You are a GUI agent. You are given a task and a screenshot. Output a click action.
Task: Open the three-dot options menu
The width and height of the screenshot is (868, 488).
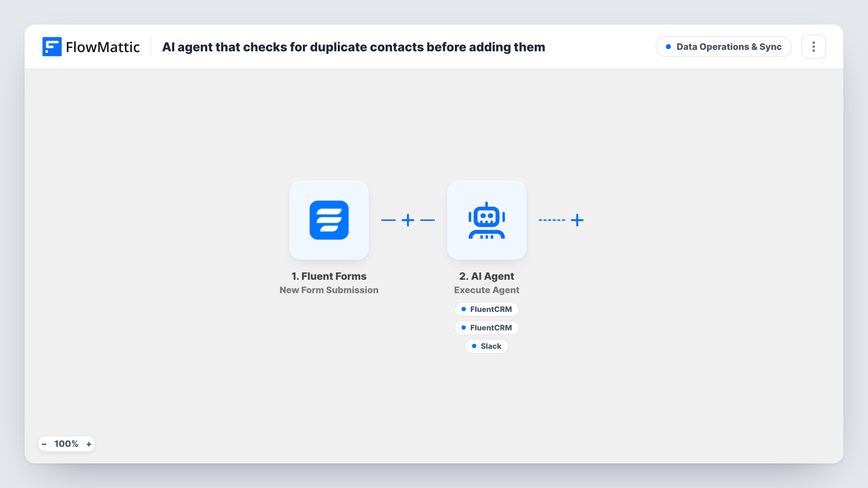813,47
